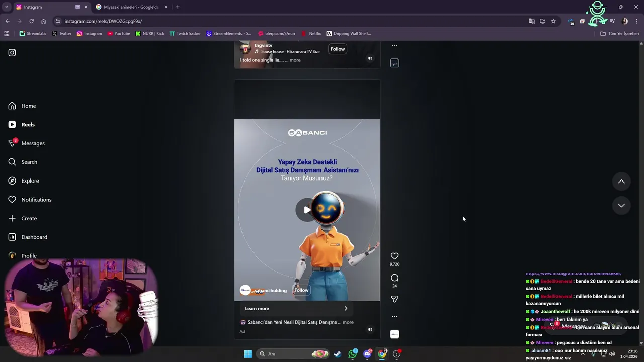Expand the Sabancı caption with more
644x362 pixels.
[x=348, y=322]
